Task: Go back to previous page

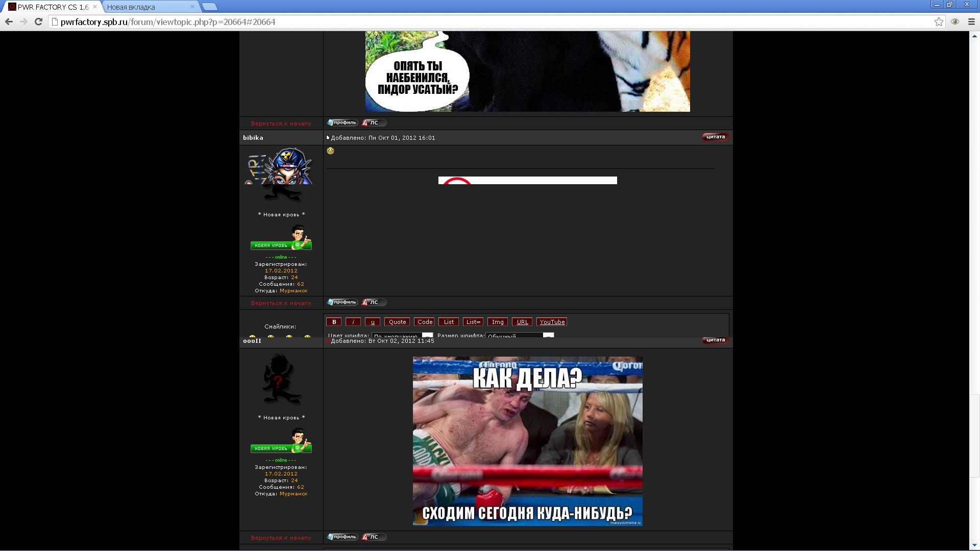Action: pos(9,21)
